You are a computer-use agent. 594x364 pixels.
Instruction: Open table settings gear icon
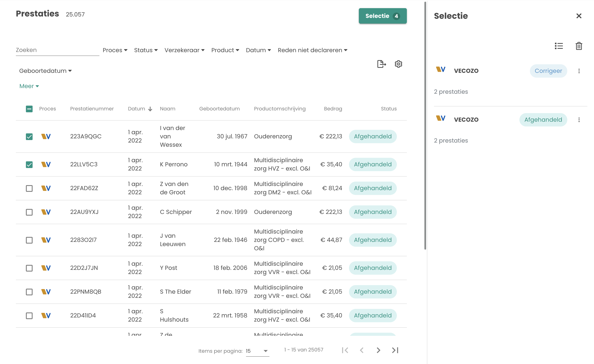[398, 64]
